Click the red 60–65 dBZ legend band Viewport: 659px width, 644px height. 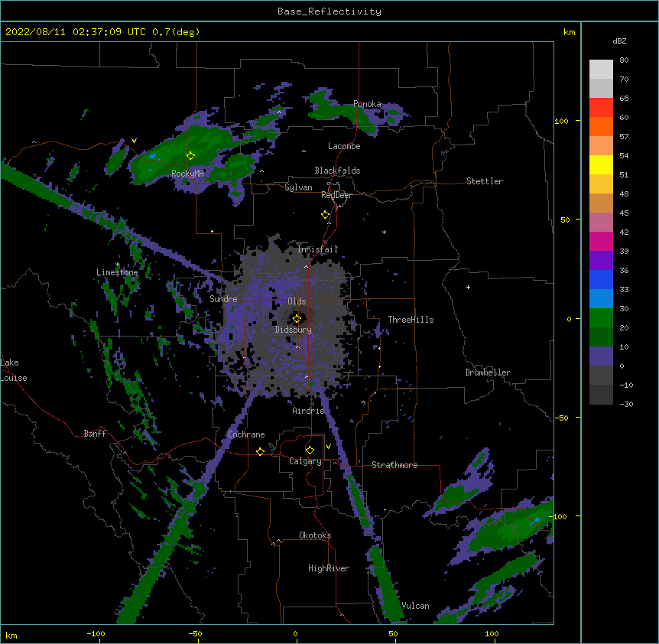point(601,108)
